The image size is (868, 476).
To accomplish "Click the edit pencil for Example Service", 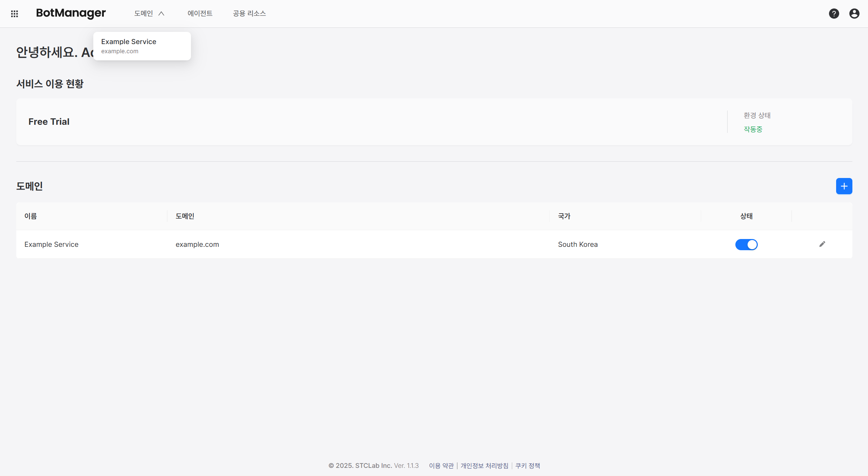I will pos(822,244).
